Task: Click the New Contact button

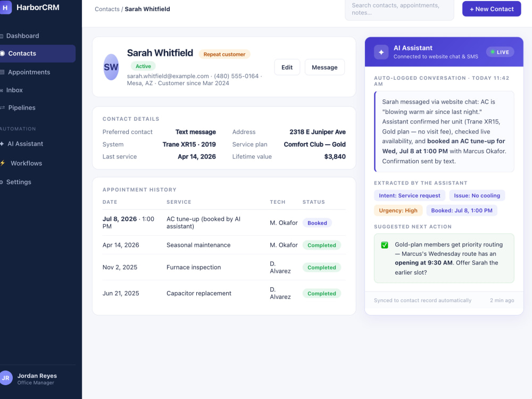Action: 492,9
